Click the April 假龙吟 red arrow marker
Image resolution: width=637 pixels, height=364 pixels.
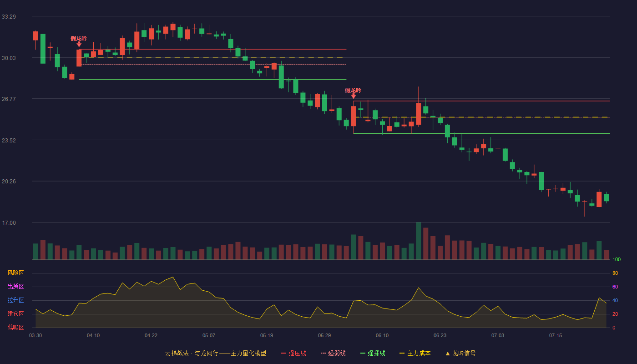pos(79,44)
